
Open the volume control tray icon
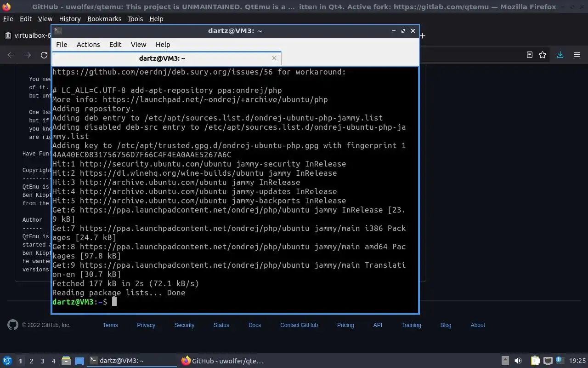[518, 361]
